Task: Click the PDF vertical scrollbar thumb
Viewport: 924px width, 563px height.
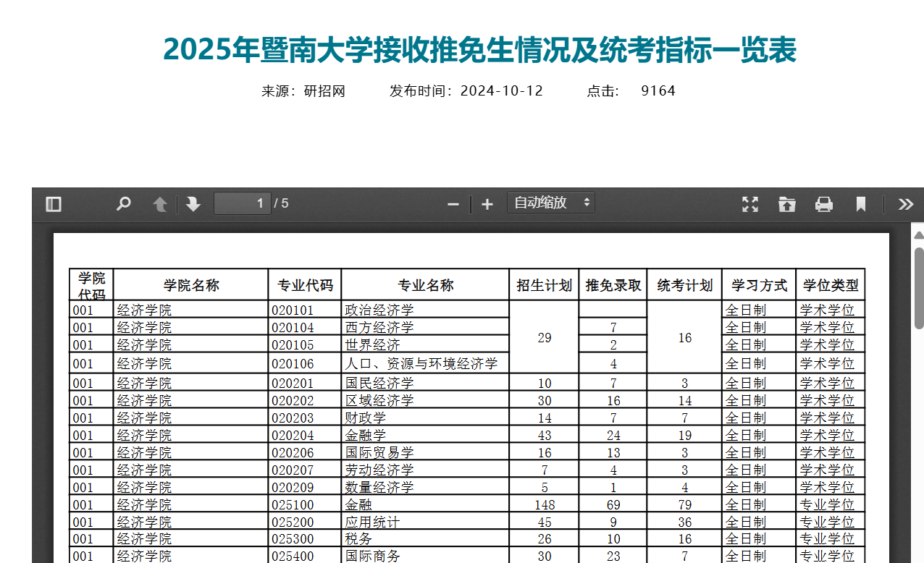Action: (x=919, y=288)
